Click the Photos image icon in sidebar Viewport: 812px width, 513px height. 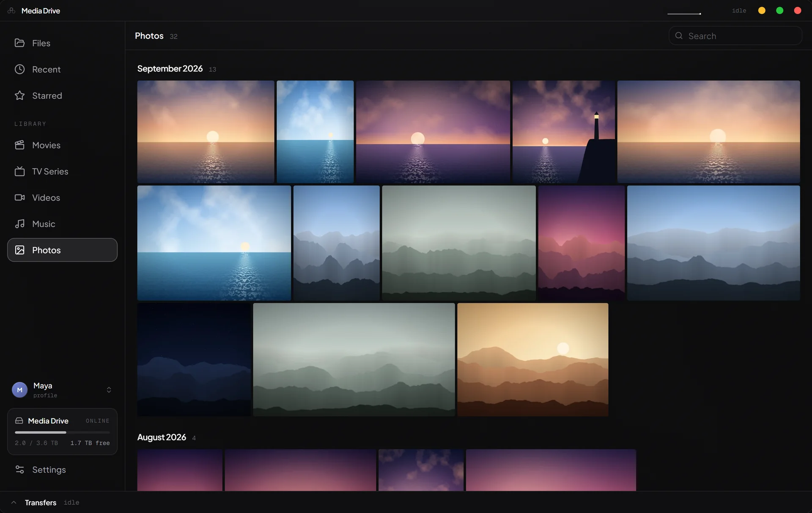19,250
